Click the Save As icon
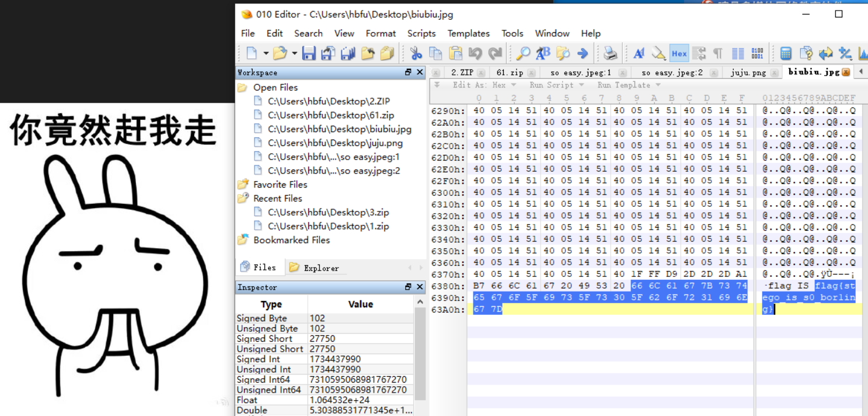Viewport: 868px width, 416px height. [x=328, y=54]
